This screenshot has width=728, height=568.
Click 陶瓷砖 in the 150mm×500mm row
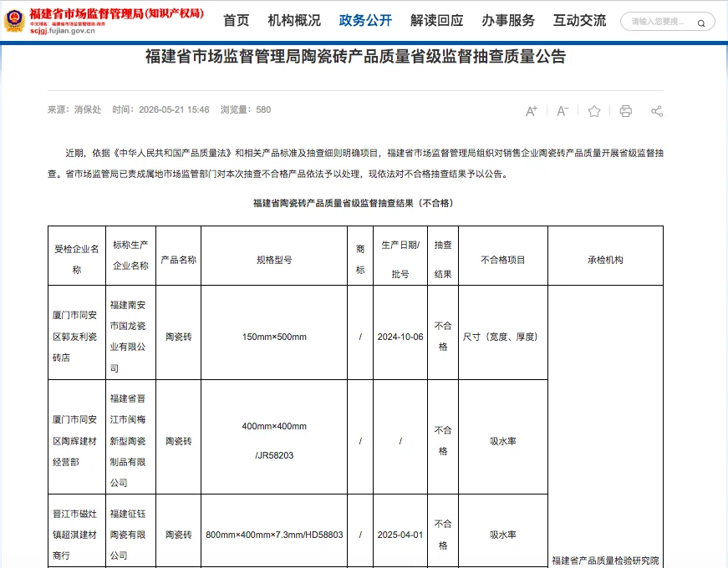(178, 337)
